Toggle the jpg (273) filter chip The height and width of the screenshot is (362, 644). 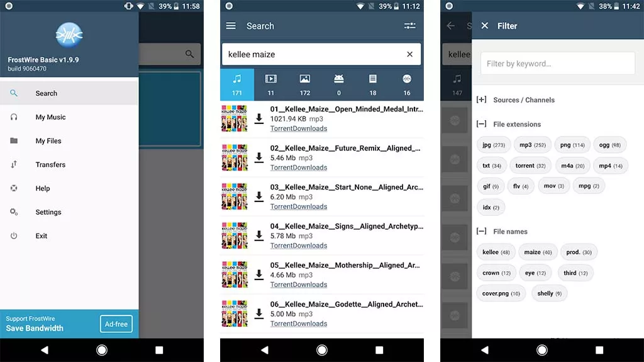[x=494, y=145]
